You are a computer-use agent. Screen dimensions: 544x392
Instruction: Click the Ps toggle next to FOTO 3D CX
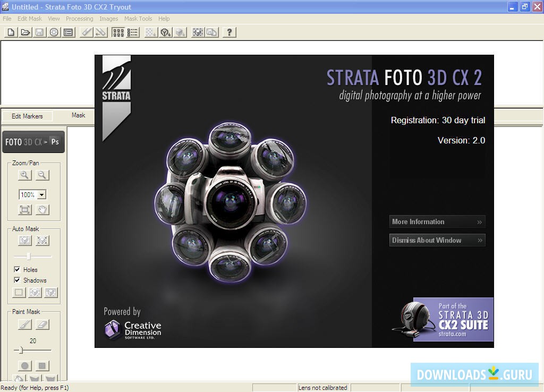(55, 142)
